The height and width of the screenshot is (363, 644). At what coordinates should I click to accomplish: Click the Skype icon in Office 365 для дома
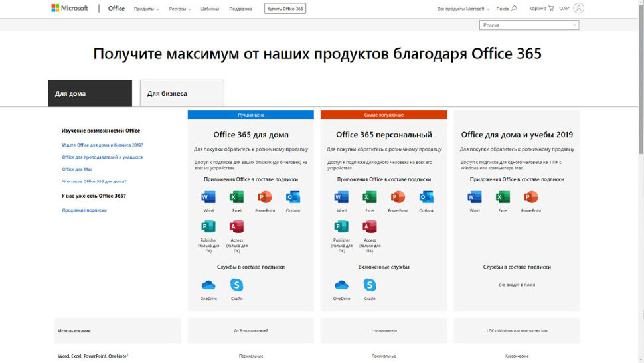click(236, 285)
